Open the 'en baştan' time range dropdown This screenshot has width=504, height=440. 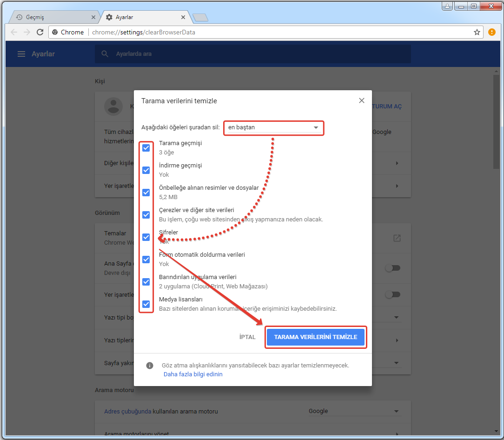(273, 127)
